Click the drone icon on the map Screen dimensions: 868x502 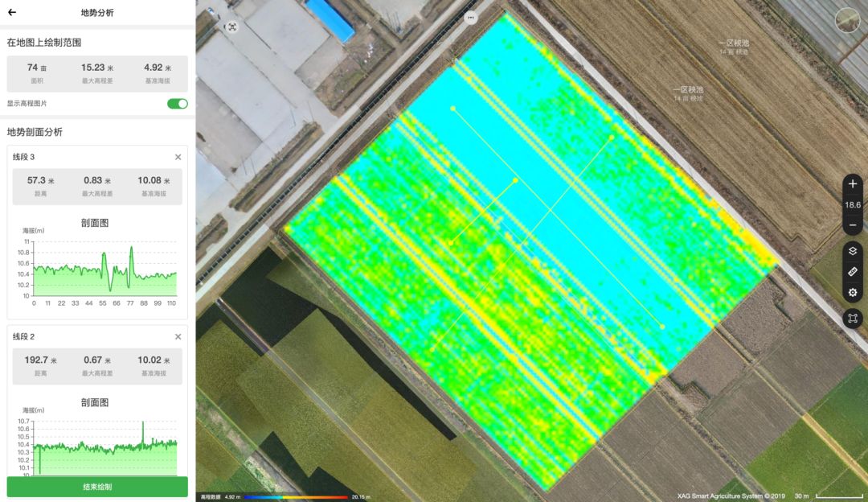pyautogui.click(x=232, y=27)
